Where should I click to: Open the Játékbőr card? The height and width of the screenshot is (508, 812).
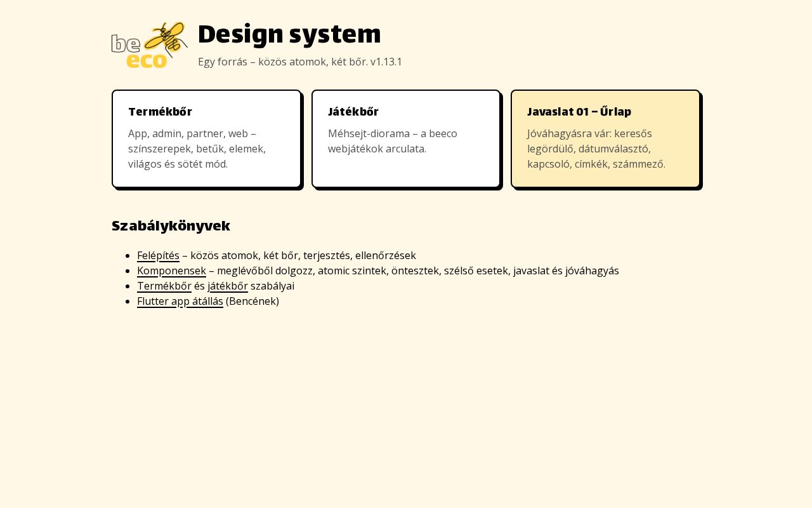[x=406, y=139]
